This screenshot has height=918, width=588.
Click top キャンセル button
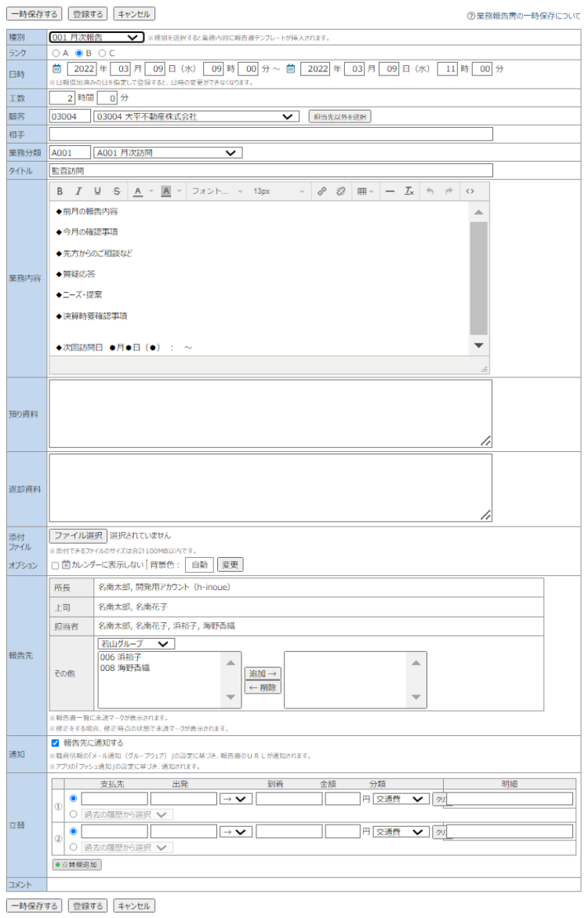coord(134,14)
